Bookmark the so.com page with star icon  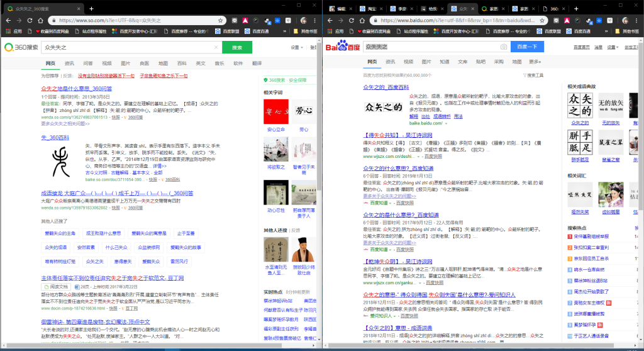[221, 20]
